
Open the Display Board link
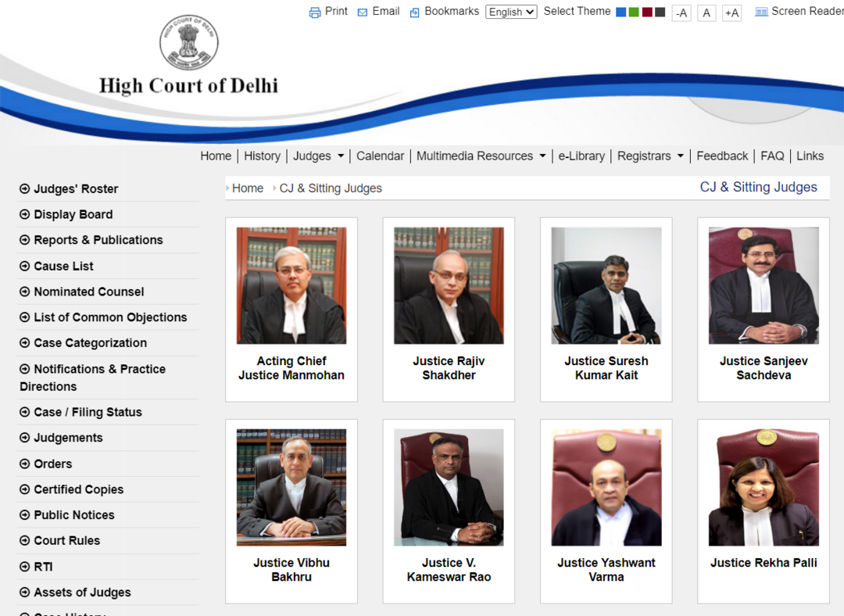click(x=73, y=214)
